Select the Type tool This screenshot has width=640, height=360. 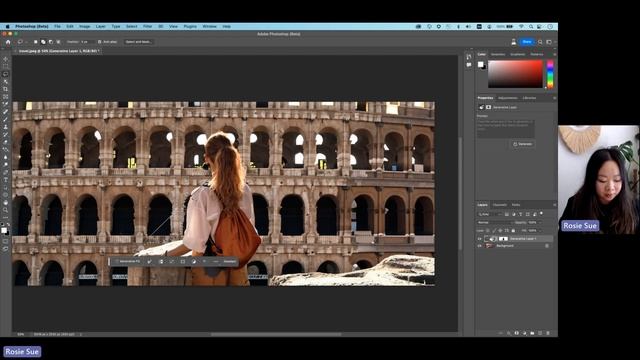click(x=5, y=180)
